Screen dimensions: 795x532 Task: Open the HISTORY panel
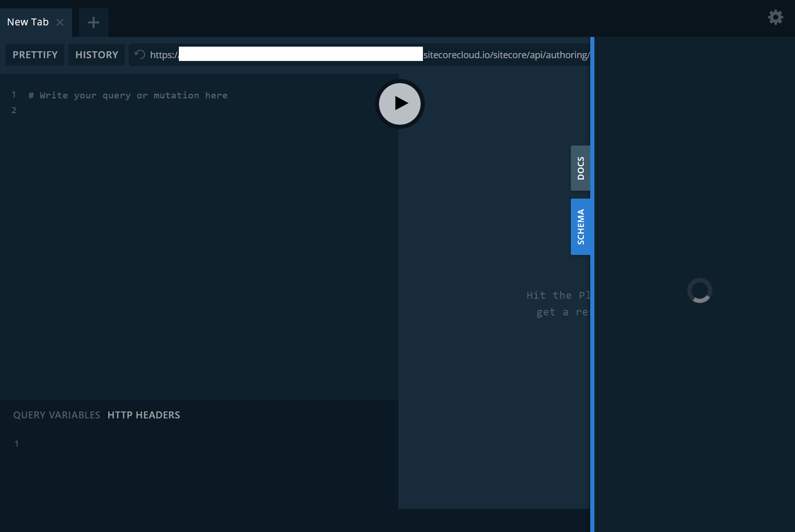pos(97,54)
